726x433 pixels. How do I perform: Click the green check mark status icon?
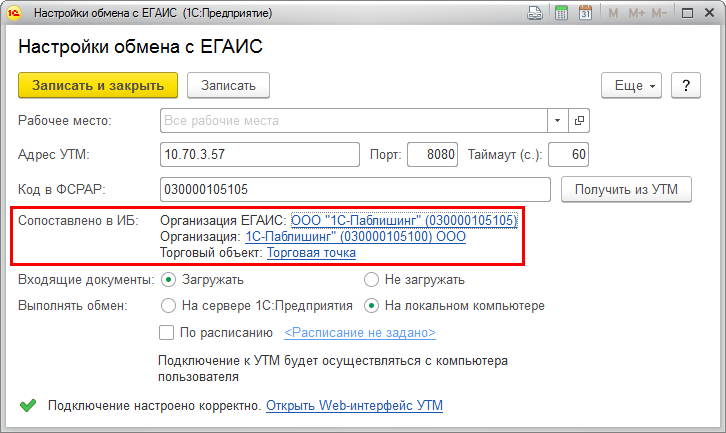coord(28,406)
